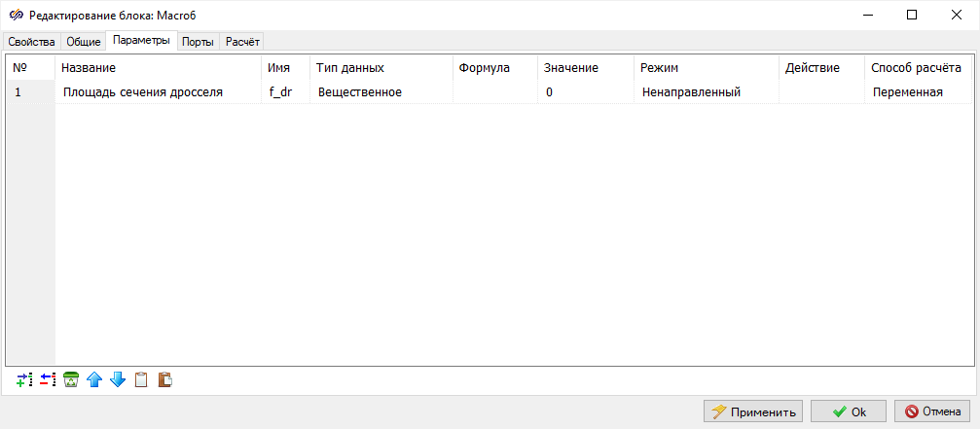The image size is (980, 429).
Task: Click the paste from clipboard icon
Action: pos(164,380)
